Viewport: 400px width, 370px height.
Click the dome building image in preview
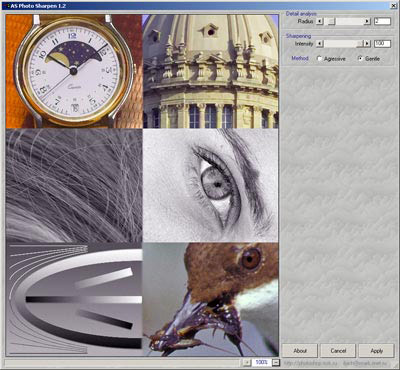[x=211, y=71]
